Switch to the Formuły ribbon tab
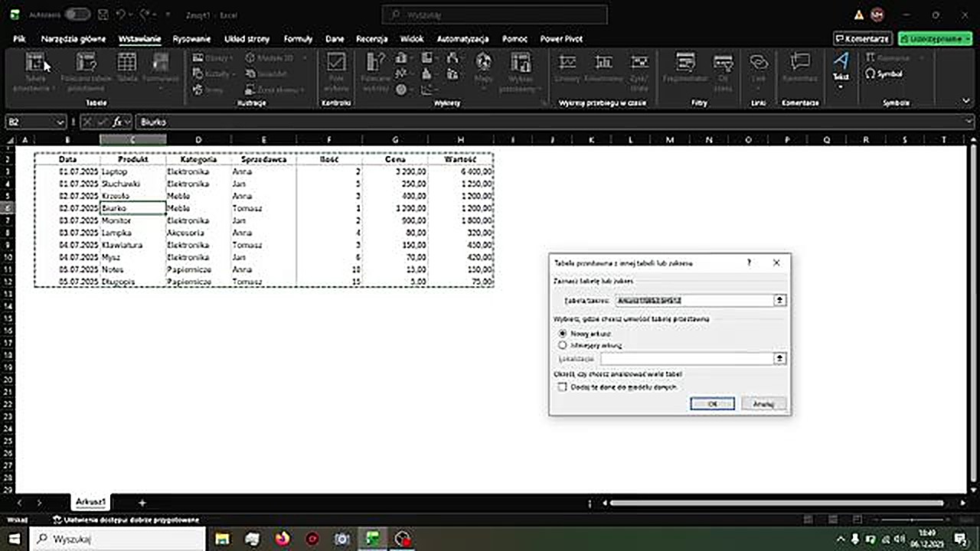The width and height of the screenshot is (980, 551). pyautogui.click(x=298, y=38)
